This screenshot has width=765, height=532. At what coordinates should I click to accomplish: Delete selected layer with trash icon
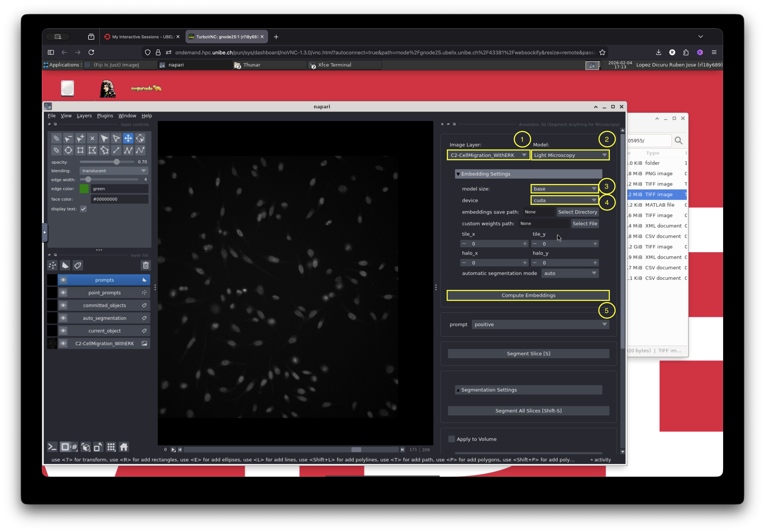(x=146, y=265)
